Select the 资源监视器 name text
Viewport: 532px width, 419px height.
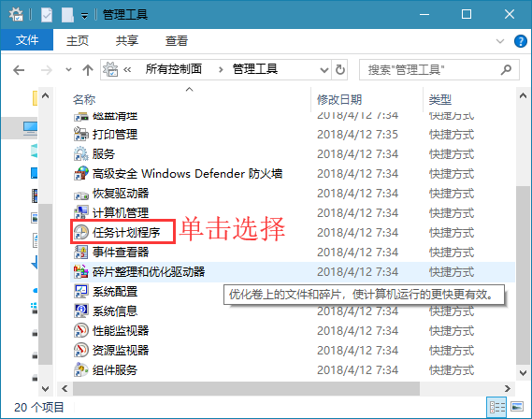(x=121, y=350)
